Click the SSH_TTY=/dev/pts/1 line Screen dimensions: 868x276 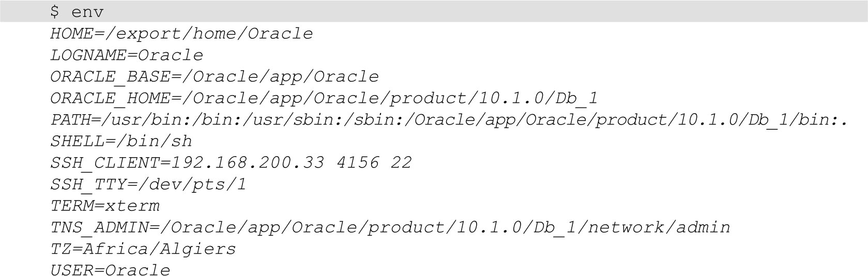click(x=148, y=185)
